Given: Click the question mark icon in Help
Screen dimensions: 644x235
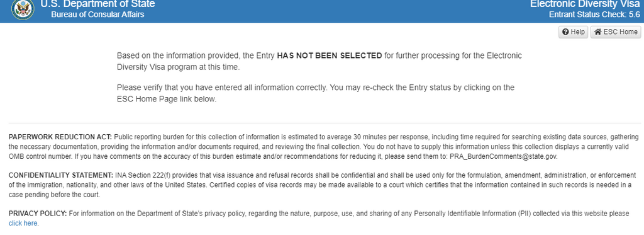Looking at the screenshot, I should (565, 32).
